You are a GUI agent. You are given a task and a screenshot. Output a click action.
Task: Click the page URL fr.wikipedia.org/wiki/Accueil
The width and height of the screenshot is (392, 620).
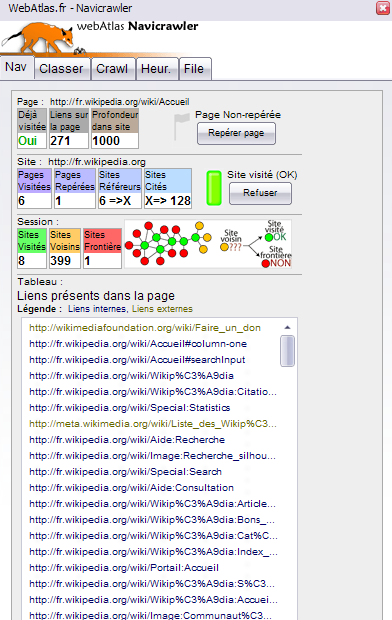coord(119,102)
